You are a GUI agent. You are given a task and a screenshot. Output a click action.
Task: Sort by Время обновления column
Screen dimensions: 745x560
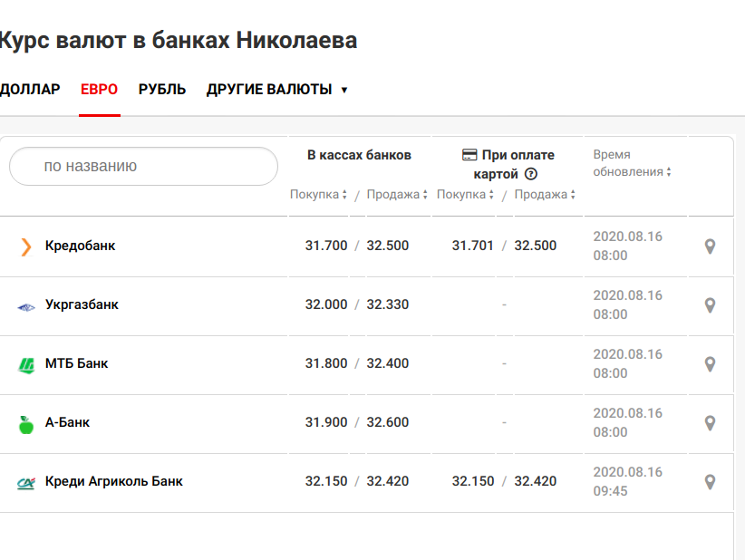pos(632,163)
